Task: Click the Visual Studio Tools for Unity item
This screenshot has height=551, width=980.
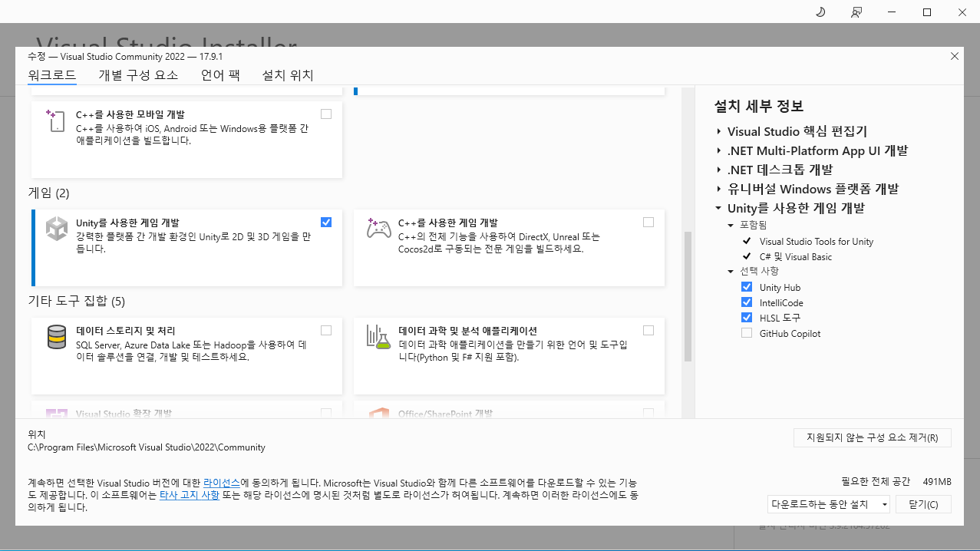Action: [x=817, y=242]
